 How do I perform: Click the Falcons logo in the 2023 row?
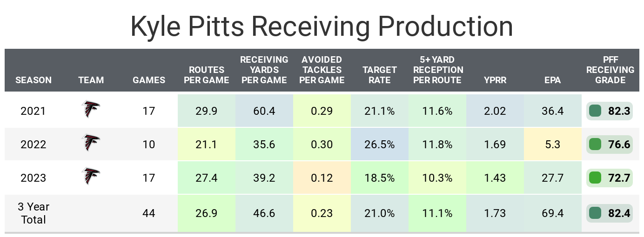91,176
